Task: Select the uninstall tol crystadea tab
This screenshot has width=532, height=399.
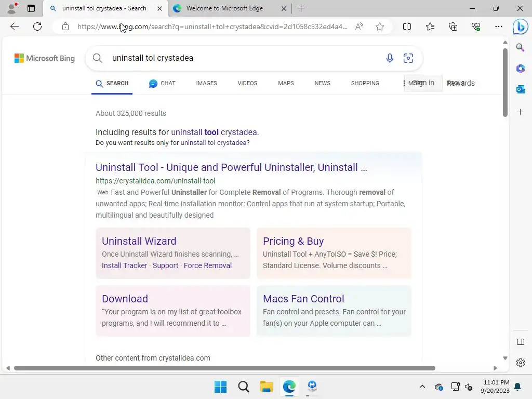Action: pos(105,8)
